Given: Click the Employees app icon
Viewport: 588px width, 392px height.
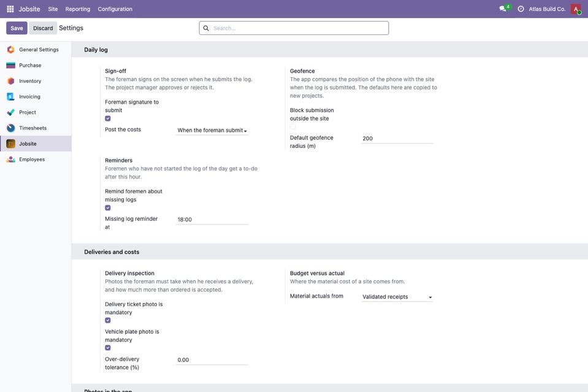Looking at the screenshot, I should pyautogui.click(x=11, y=159).
